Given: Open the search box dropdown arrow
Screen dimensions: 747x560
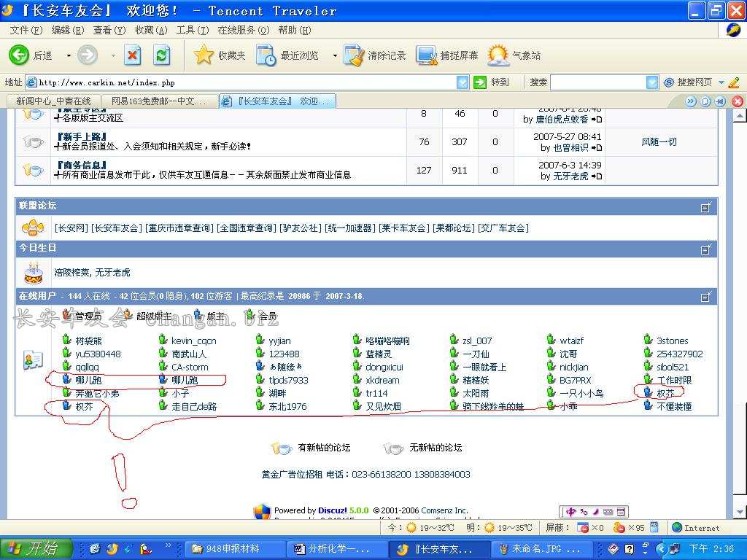Looking at the screenshot, I should click(x=652, y=82).
